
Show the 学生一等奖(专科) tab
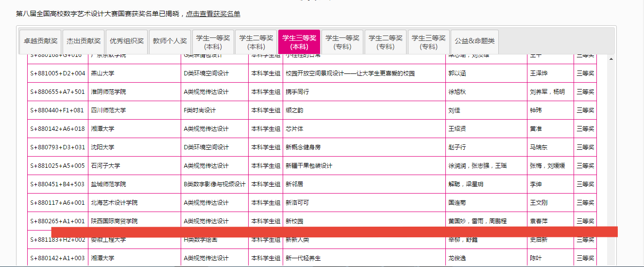point(342,42)
